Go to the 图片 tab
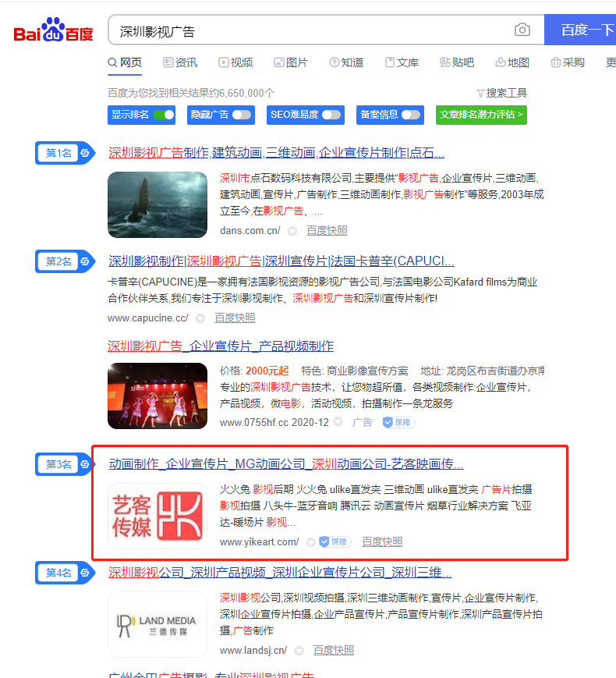The height and width of the screenshot is (678, 616). point(291,62)
